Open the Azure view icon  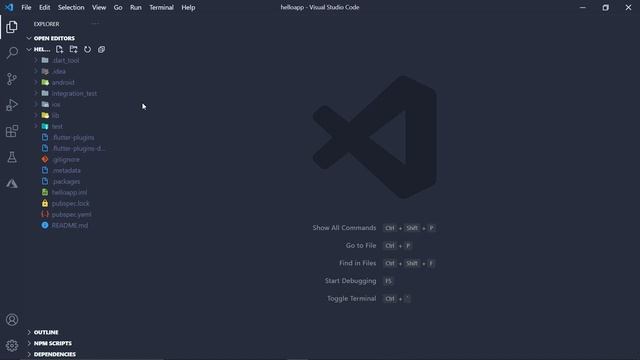pos(12,183)
